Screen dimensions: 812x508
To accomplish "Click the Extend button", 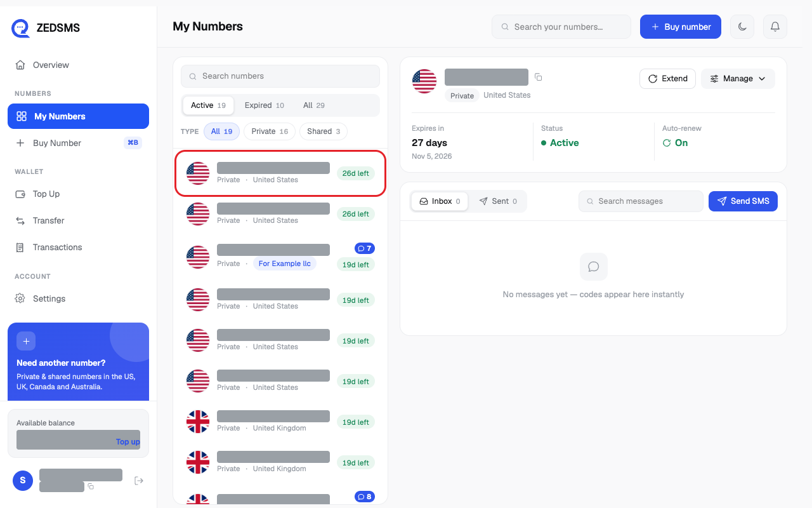I will coord(667,79).
